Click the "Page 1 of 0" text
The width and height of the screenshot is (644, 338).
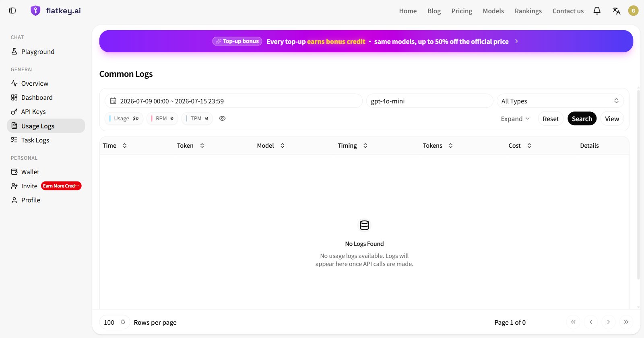pos(510,322)
